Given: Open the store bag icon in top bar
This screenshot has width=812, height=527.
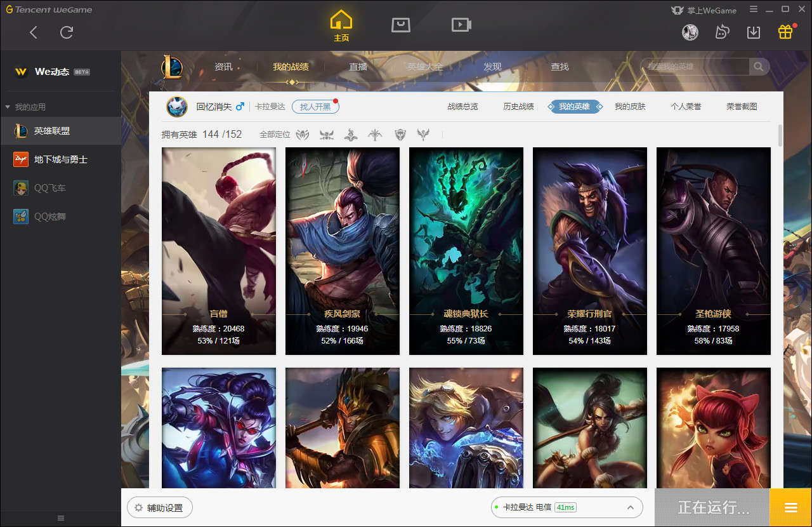Looking at the screenshot, I should 401,25.
